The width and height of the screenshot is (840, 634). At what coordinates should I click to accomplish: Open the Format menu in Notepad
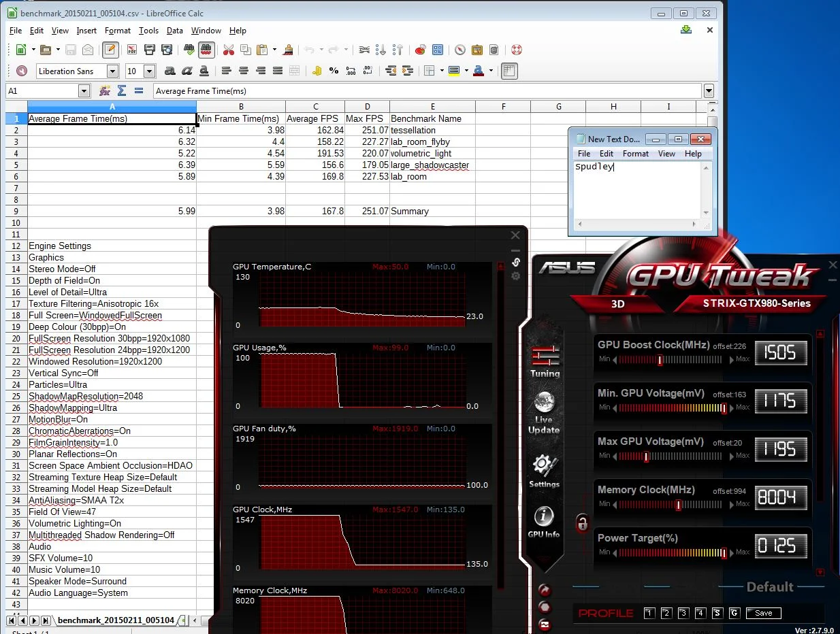(x=636, y=154)
